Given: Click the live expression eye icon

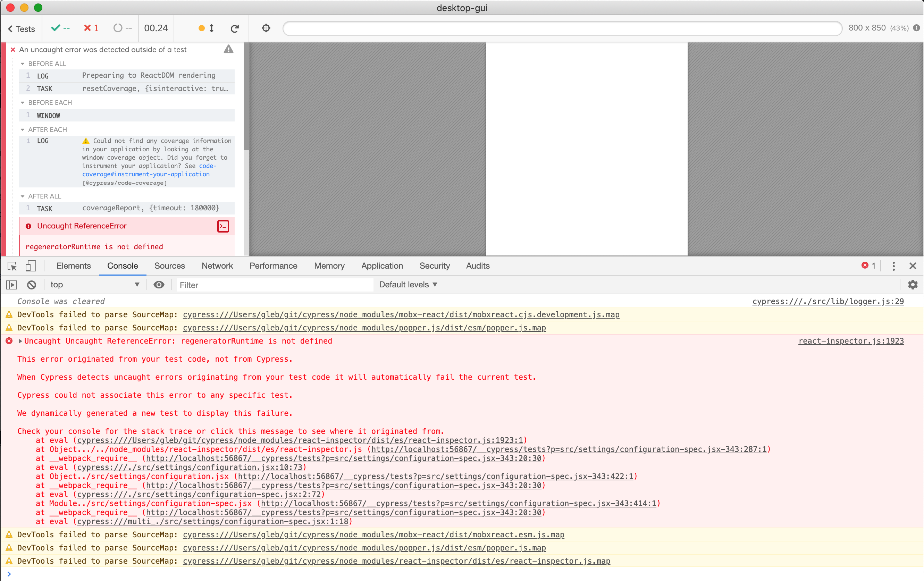Looking at the screenshot, I should 159,285.
